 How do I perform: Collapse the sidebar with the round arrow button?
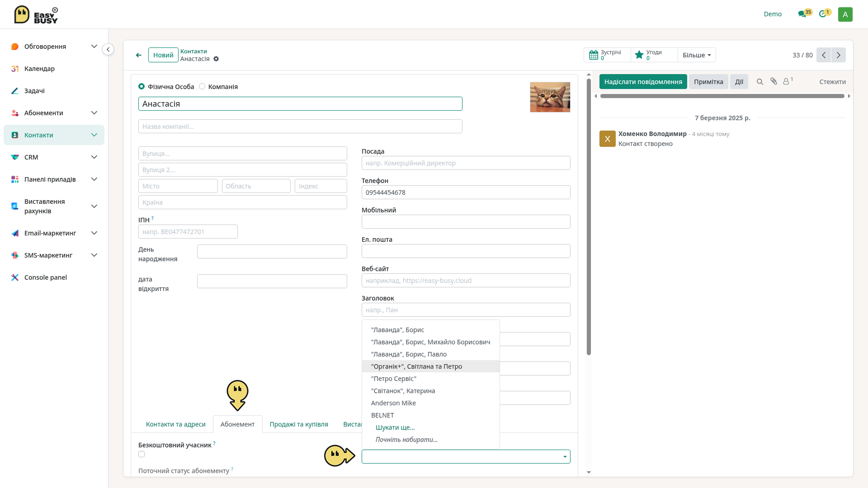point(108,49)
